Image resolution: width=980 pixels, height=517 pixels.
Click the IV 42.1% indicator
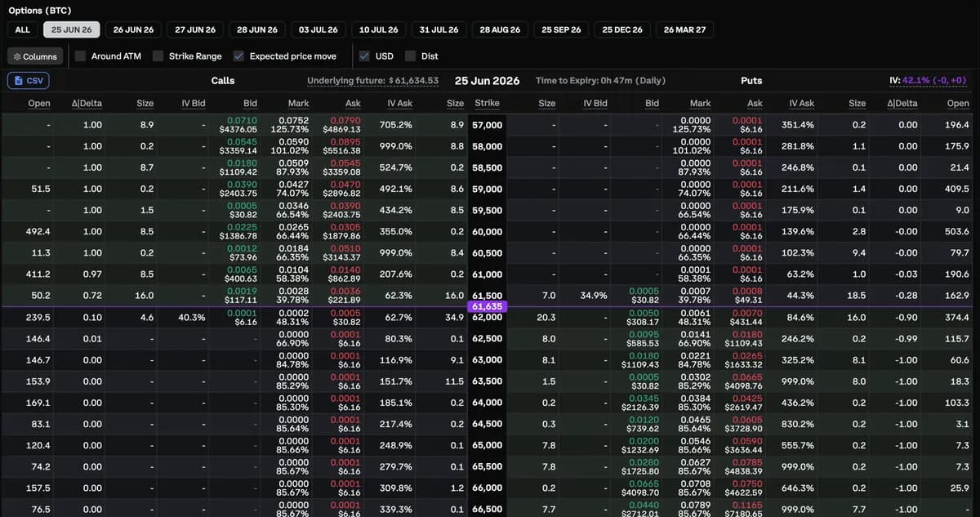pos(928,81)
